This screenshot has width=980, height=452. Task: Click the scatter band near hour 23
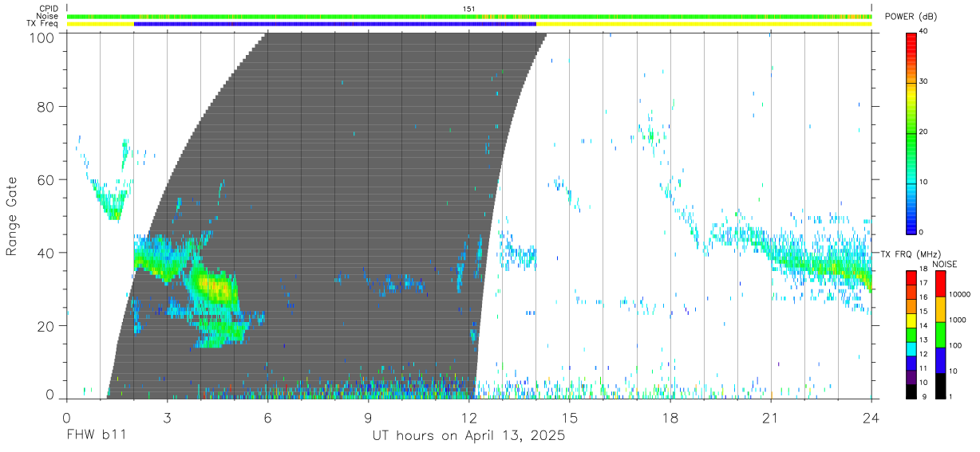[x=838, y=269]
